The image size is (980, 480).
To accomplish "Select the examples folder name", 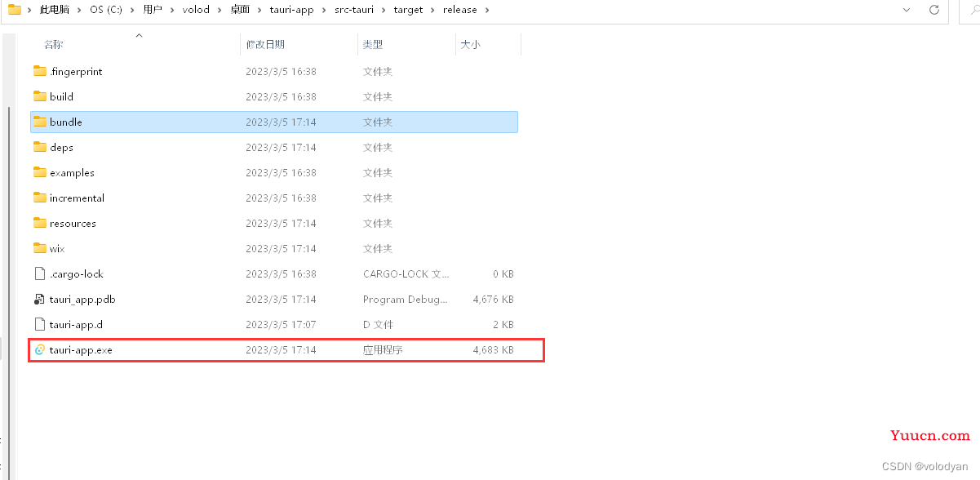I will 72,172.
